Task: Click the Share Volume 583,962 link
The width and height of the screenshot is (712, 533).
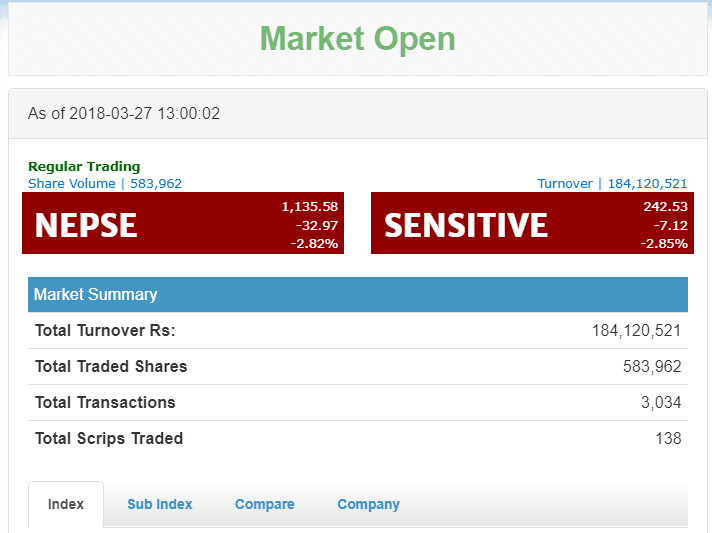Action: coord(105,183)
